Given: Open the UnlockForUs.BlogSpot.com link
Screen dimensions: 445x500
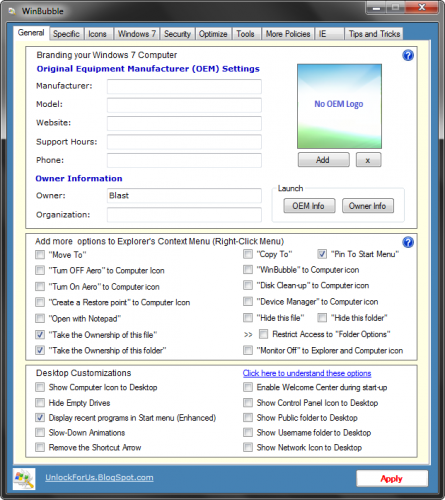Looking at the screenshot, I should tap(99, 478).
